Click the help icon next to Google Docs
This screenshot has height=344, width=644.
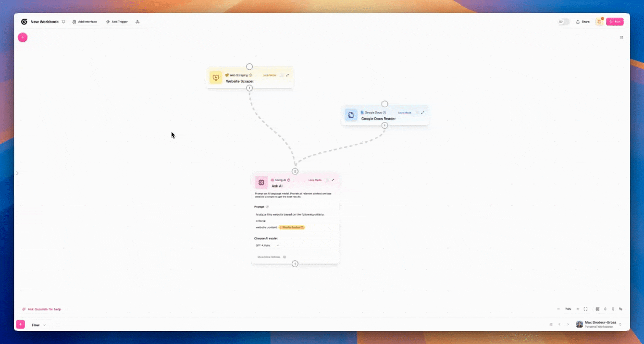point(384,112)
